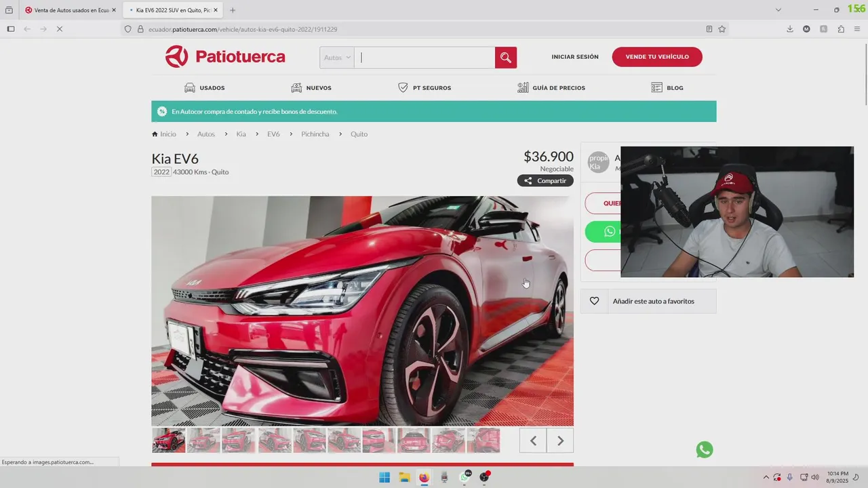
Task: Click the EV6 breadcrumb
Action: pos(273,134)
